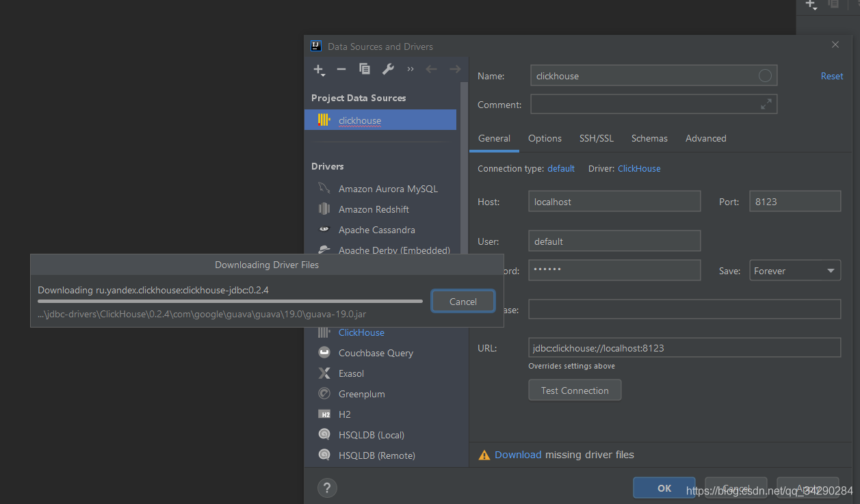Click Test Connection button
The height and width of the screenshot is (504, 860).
pos(575,390)
